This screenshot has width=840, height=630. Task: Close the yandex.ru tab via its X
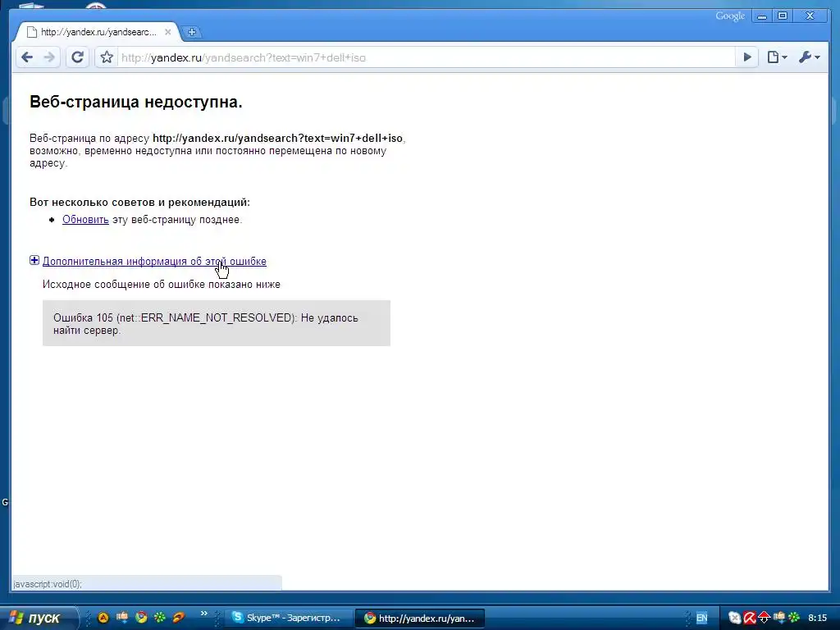[167, 32]
